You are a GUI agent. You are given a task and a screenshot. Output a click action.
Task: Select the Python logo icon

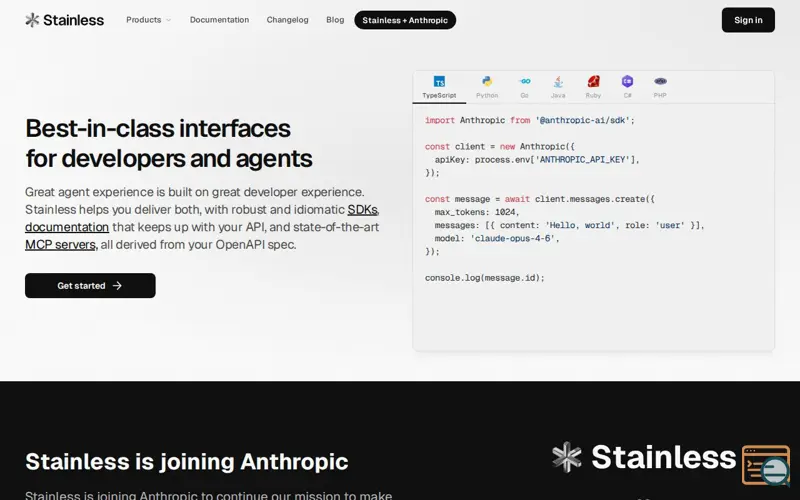point(487,81)
